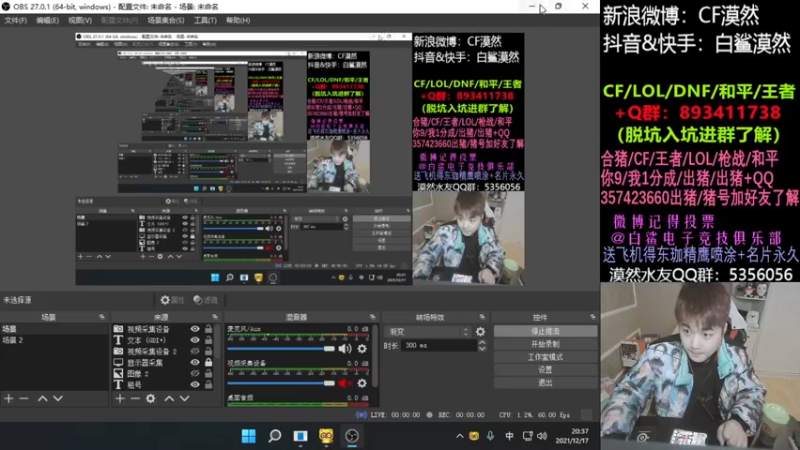Adjust 麦克风/Aux volume slider
Viewport: 800px width, 450px height.
point(281,348)
